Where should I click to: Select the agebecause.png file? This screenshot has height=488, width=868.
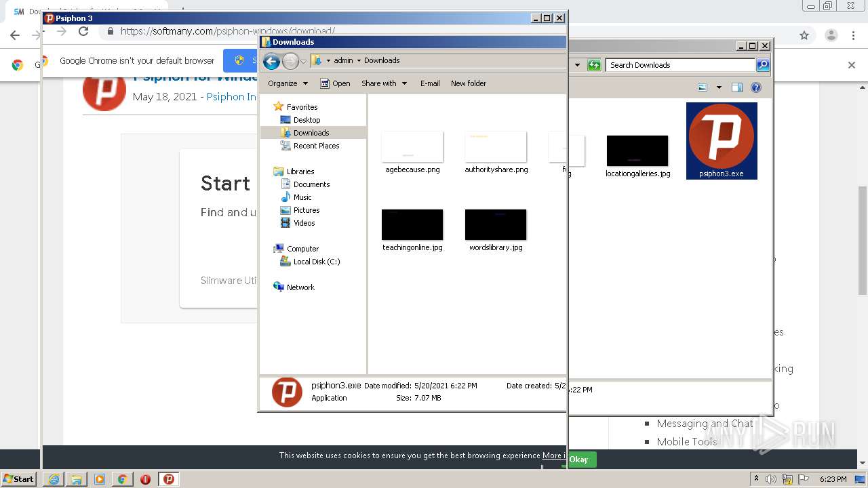(412, 153)
